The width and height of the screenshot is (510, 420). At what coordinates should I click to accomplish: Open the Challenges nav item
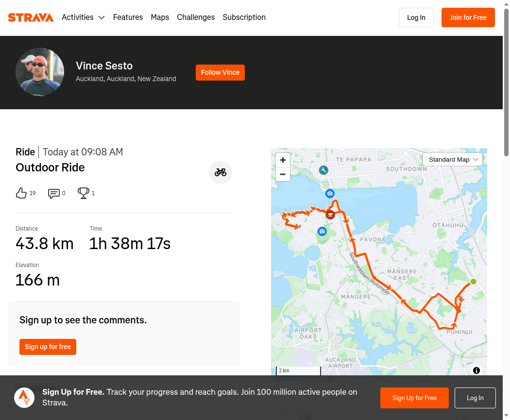[196, 17]
